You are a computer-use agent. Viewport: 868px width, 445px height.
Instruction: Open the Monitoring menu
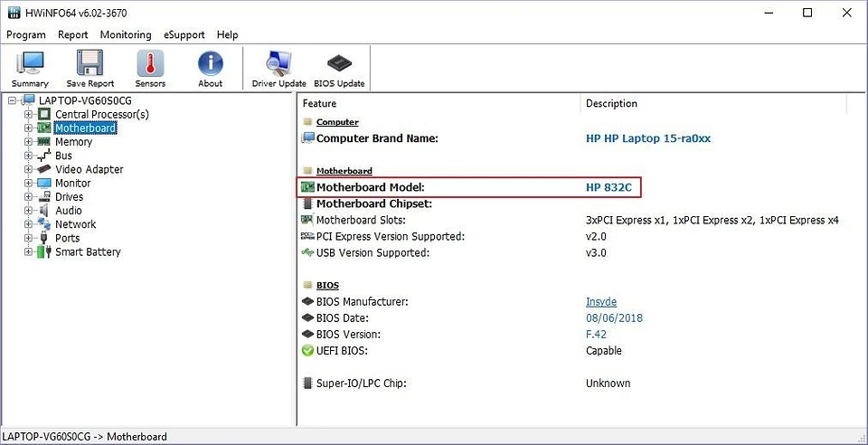126,34
